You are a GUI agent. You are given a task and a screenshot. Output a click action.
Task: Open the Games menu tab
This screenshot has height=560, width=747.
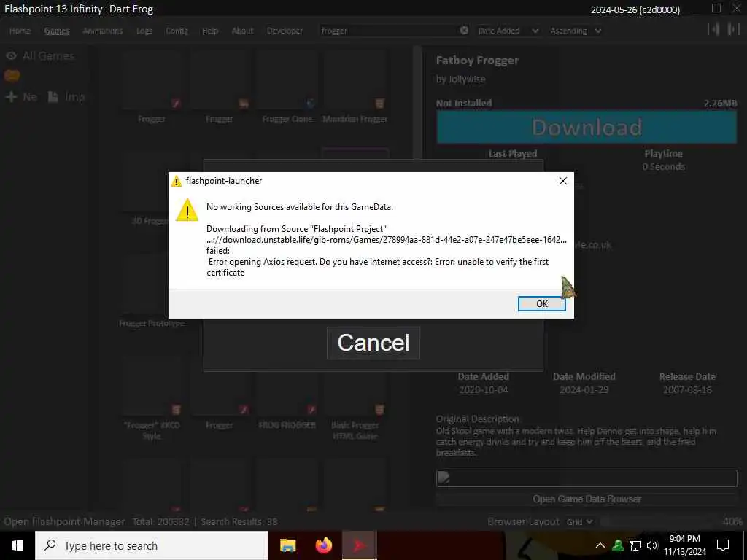(57, 31)
